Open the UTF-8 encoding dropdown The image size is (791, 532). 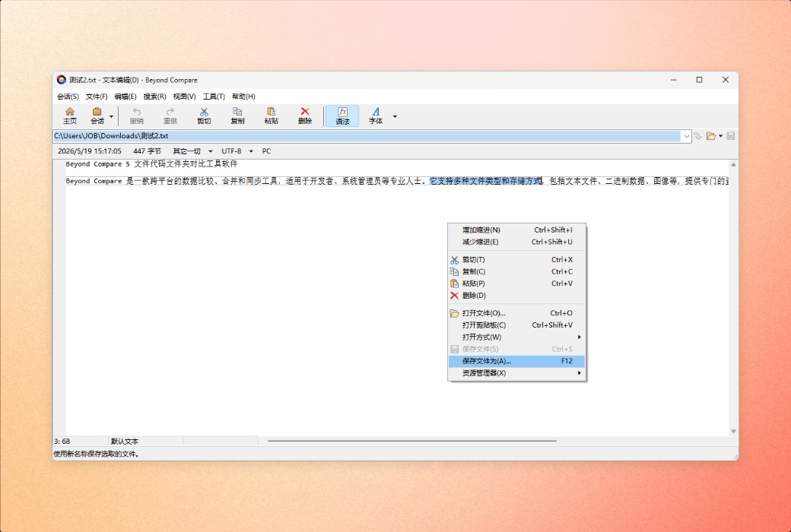(237, 150)
